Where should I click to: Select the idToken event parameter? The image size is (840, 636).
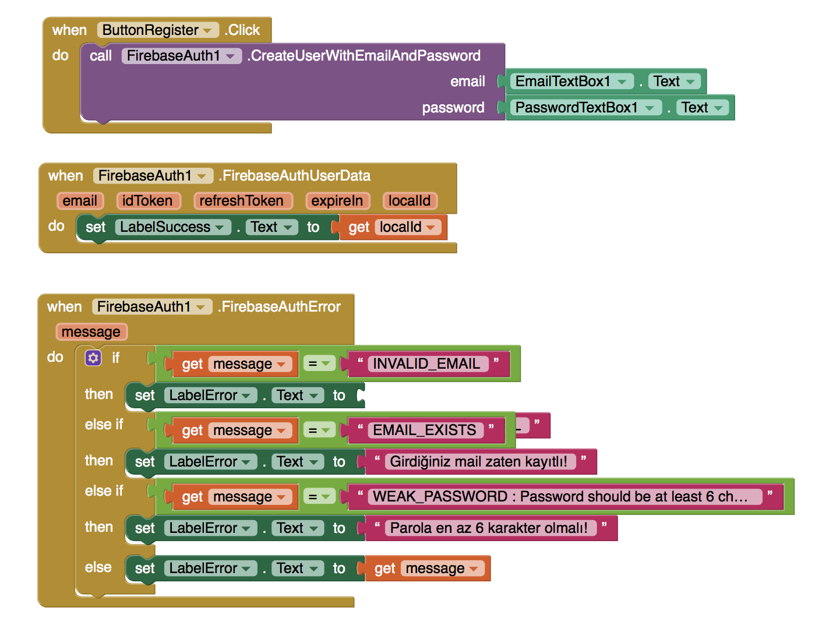[148, 201]
